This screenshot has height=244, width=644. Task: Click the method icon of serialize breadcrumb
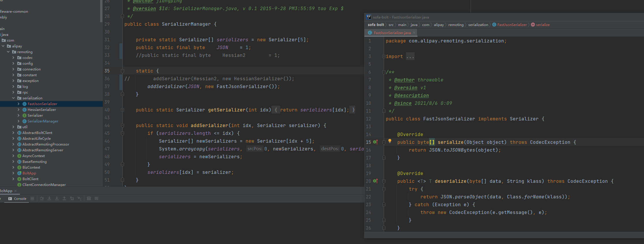(533, 25)
